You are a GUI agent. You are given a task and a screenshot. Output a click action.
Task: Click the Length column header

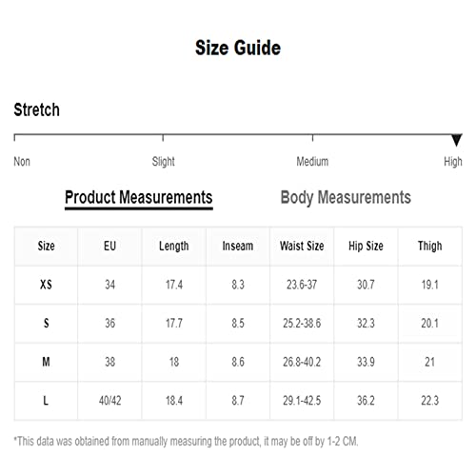click(174, 247)
